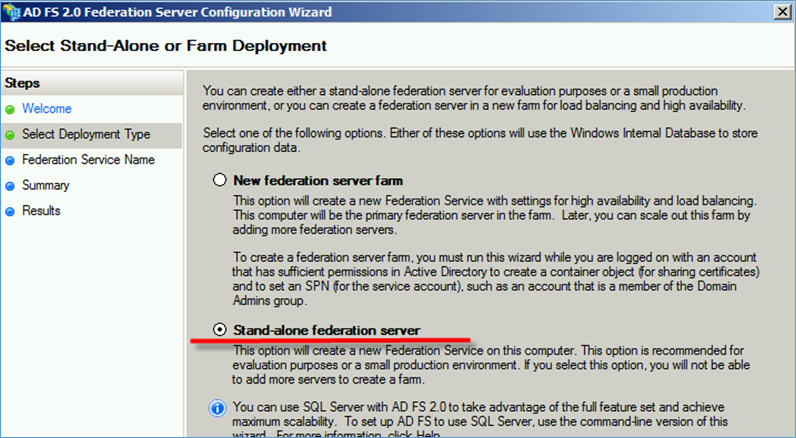The image size is (796, 438).
Task: Click the Federation Service Name step
Action: (88, 159)
